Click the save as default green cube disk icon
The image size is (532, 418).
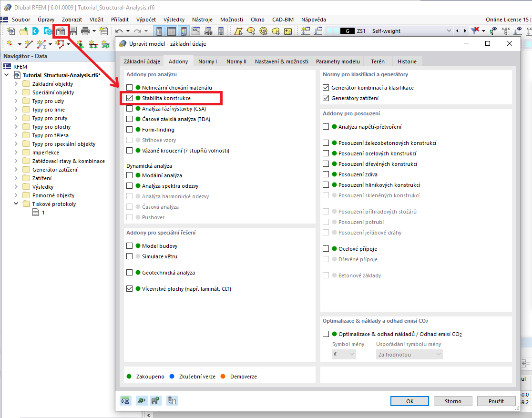(156, 401)
